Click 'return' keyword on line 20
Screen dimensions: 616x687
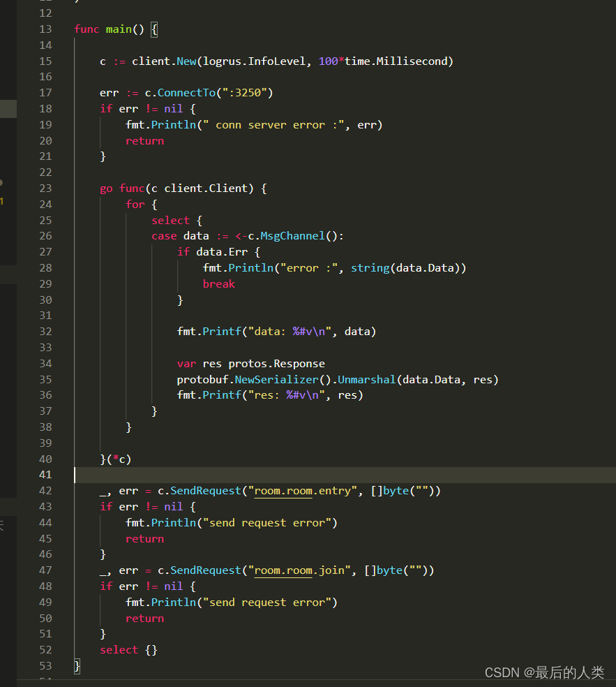point(144,140)
